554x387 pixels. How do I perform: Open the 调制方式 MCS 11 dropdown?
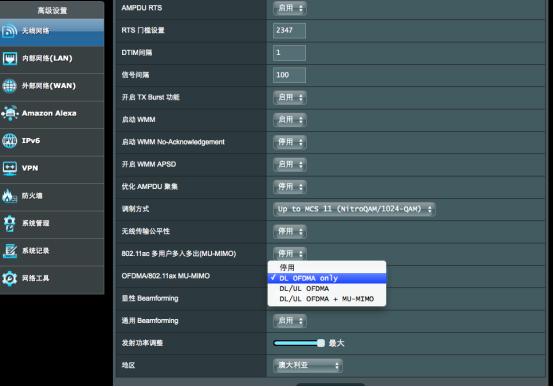(x=354, y=209)
